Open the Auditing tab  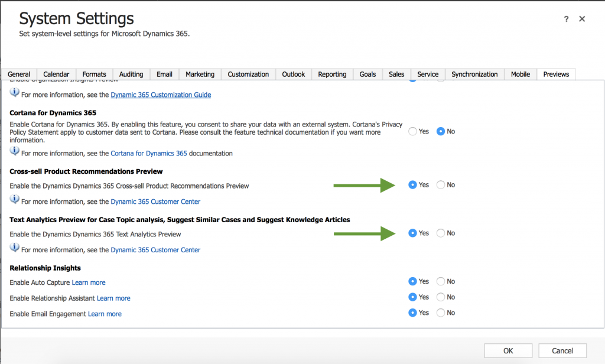click(131, 74)
